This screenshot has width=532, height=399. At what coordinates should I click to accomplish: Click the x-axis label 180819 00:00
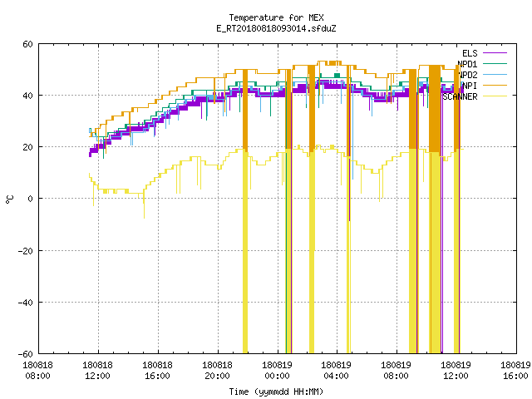277,371
